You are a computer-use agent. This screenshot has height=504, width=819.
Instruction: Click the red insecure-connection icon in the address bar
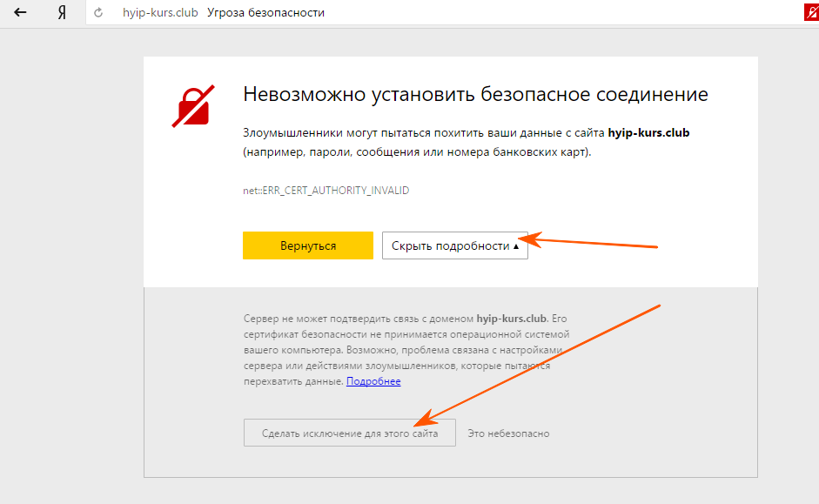coord(810,13)
